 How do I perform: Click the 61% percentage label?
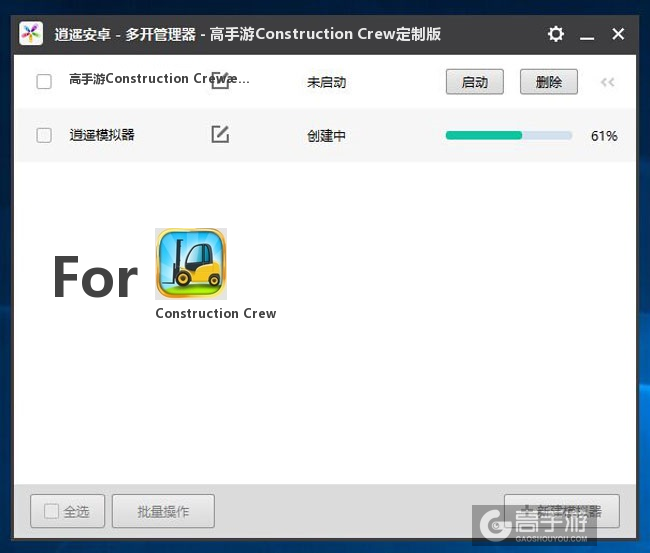point(604,136)
